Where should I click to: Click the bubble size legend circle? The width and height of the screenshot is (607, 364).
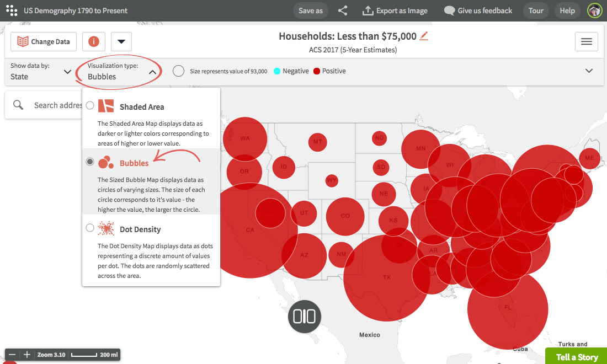178,71
